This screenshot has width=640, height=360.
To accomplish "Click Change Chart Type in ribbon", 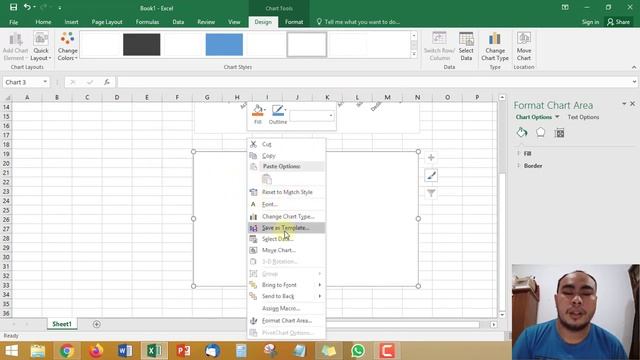I will pyautogui.click(x=495, y=47).
